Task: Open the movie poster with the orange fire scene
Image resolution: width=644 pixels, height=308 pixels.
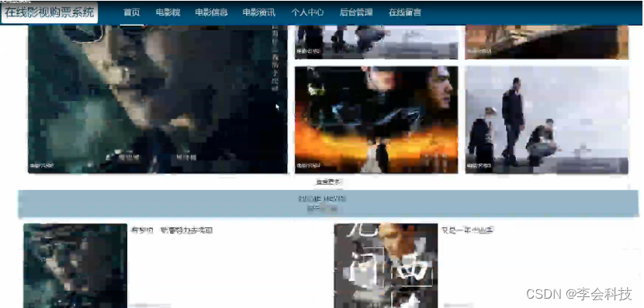Action: [376, 119]
